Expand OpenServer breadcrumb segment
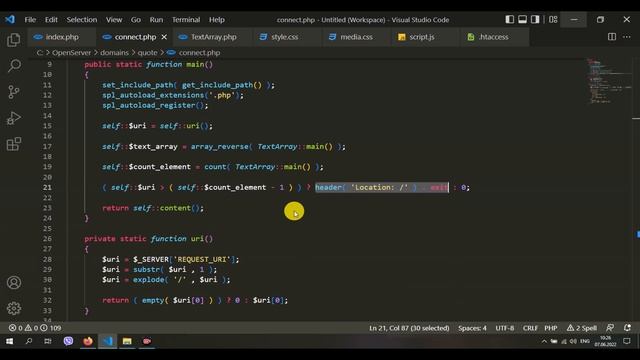This screenshot has width=640, height=360. (71, 52)
